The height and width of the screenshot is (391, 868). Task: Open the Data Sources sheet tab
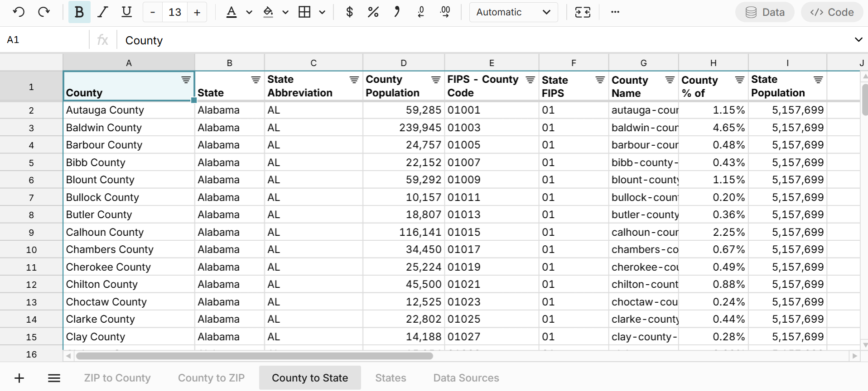point(466,378)
